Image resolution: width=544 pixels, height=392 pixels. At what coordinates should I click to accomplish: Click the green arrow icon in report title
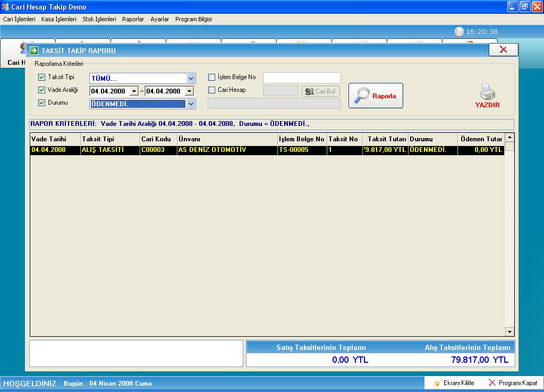(34, 50)
